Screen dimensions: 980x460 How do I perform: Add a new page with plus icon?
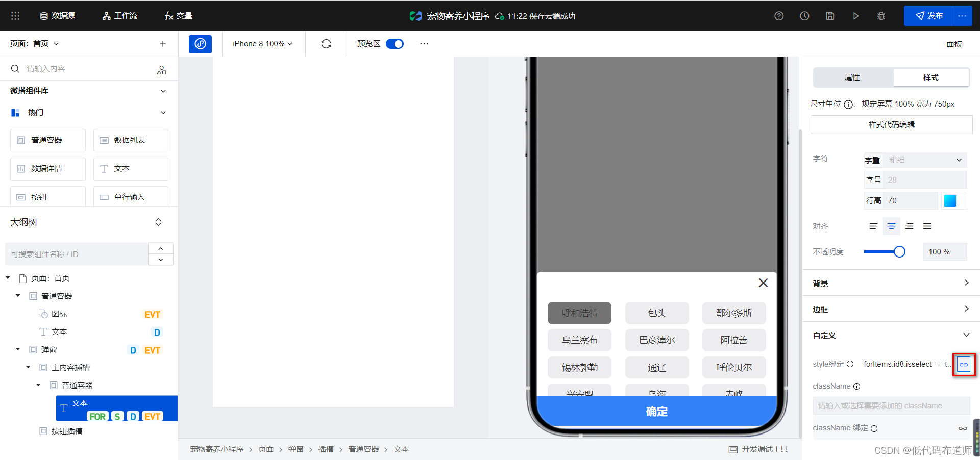[x=163, y=44]
